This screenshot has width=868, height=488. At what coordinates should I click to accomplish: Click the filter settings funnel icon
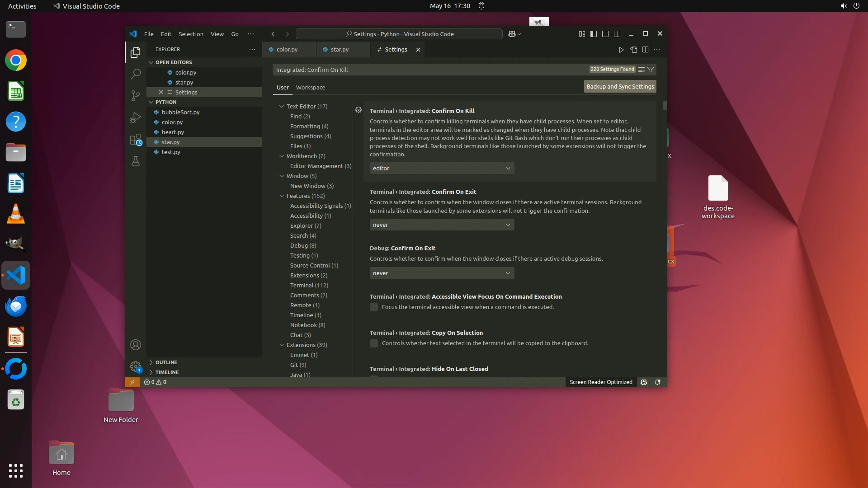click(651, 70)
